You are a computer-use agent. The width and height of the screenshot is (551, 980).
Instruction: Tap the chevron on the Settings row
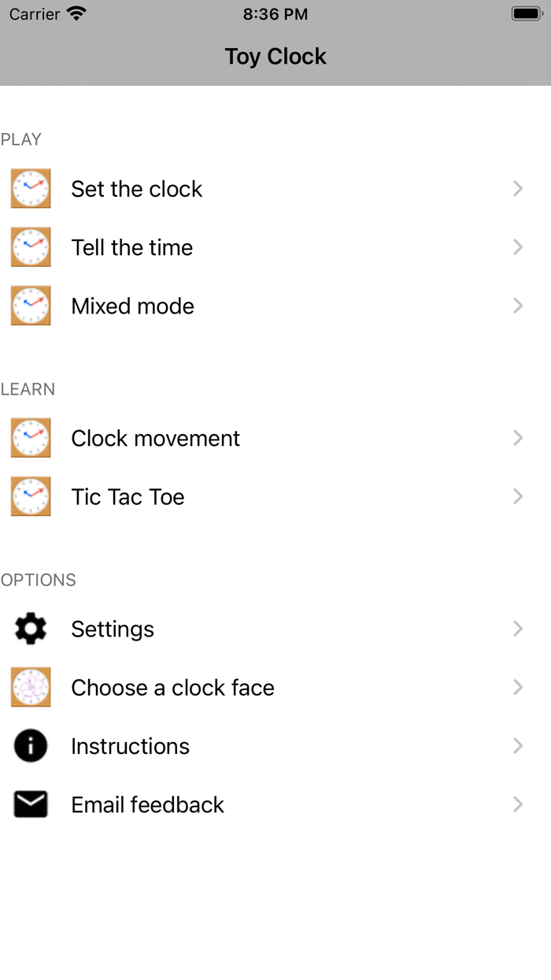click(518, 629)
